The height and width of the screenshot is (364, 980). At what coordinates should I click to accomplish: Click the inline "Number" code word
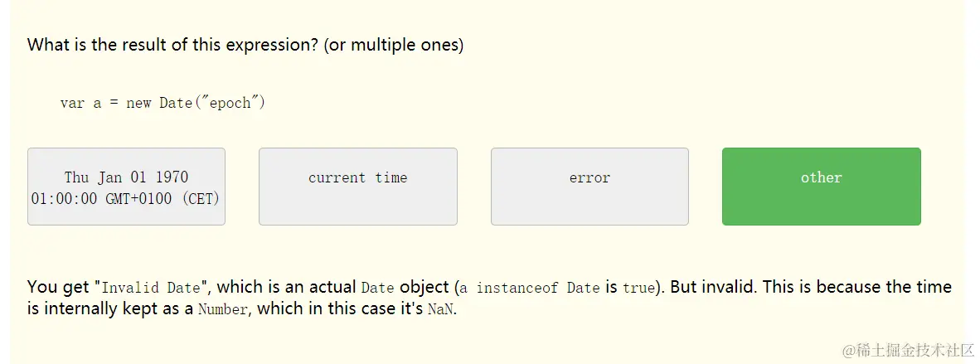222,310
